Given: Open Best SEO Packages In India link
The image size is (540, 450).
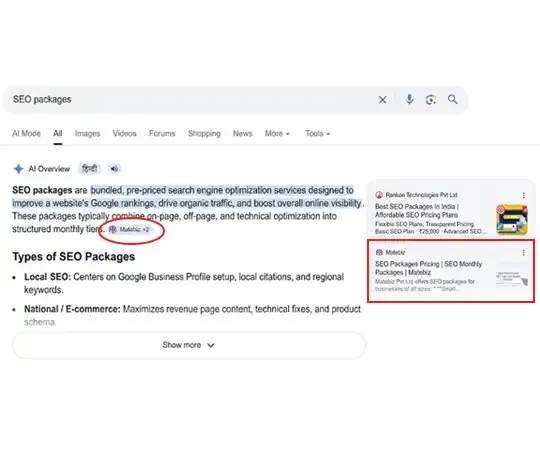Looking at the screenshot, I should tap(417, 211).
